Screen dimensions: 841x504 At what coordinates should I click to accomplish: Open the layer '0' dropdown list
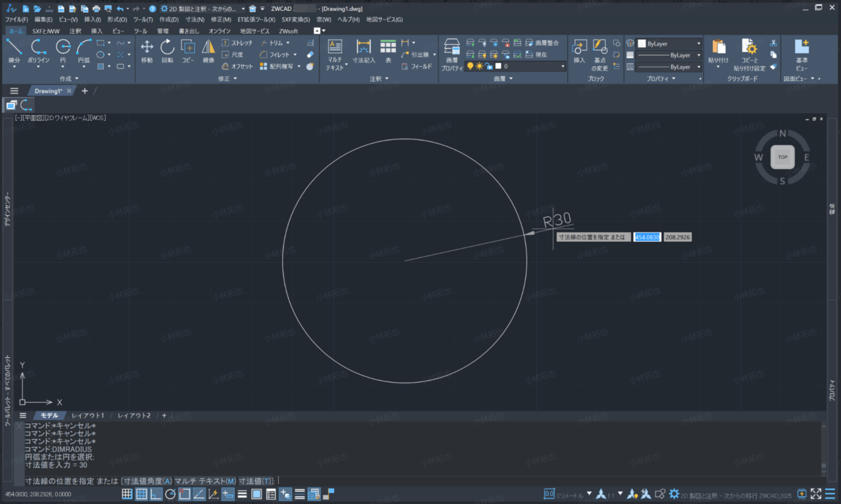[x=563, y=66]
